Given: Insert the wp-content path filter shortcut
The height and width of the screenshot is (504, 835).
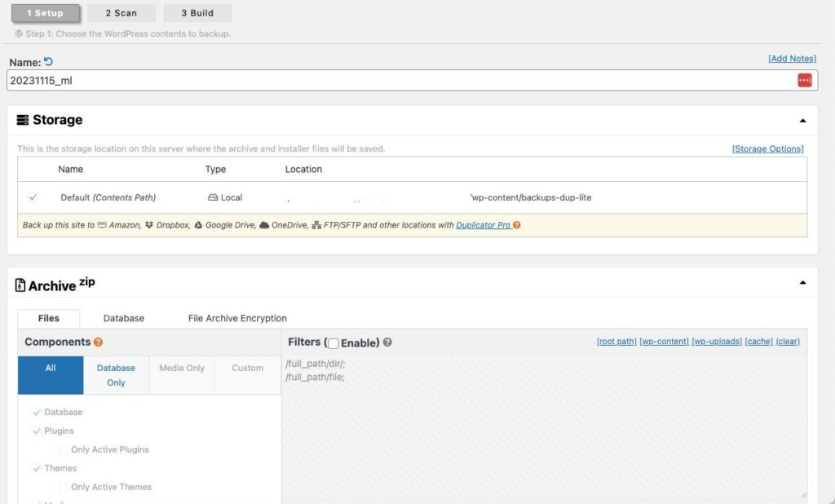Looking at the screenshot, I should tap(664, 342).
